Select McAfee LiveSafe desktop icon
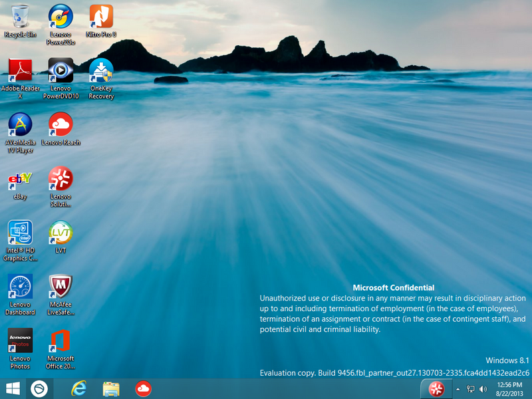532x399 pixels. click(x=61, y=287)
